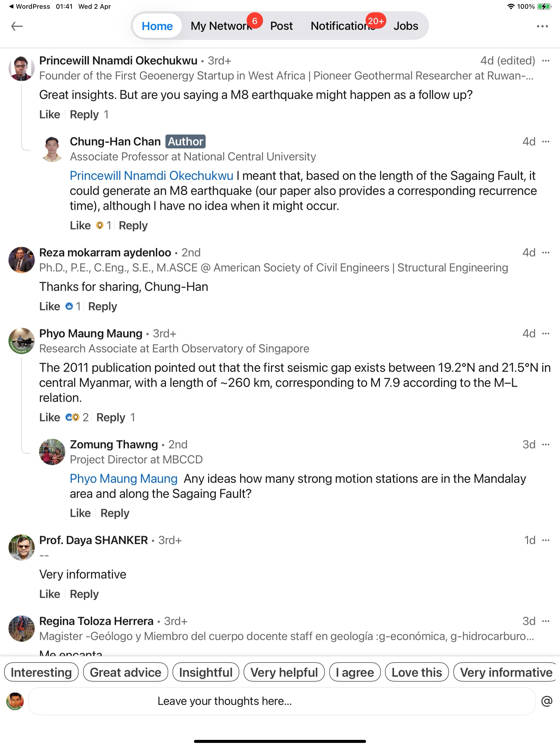Open options menu on Reza's comment
560x747 pixels.
tap(546, 253)
